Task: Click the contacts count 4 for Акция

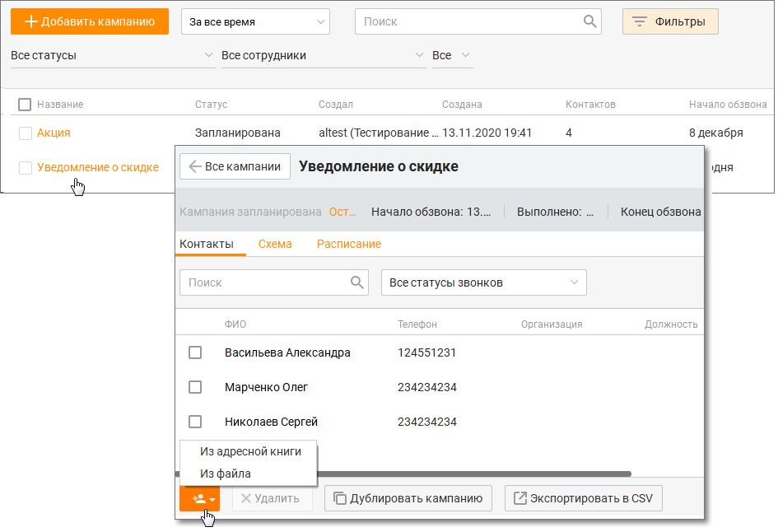Action: click(569, 133)
